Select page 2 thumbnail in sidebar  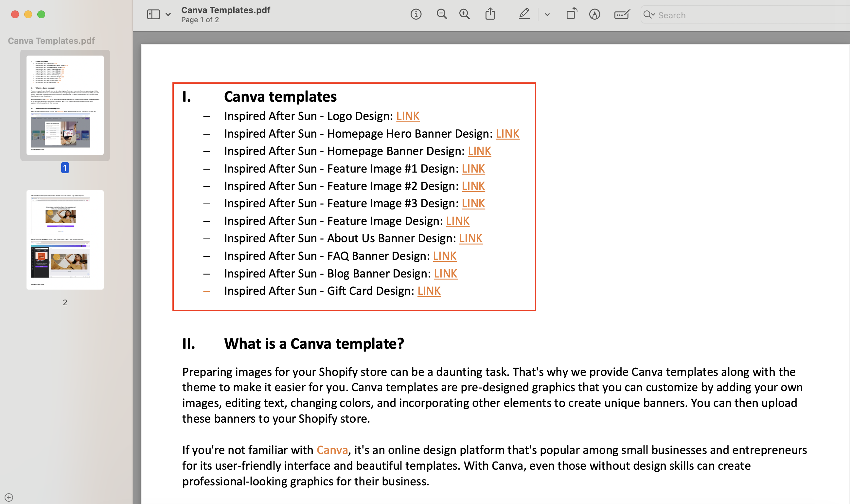pos(65,240)
